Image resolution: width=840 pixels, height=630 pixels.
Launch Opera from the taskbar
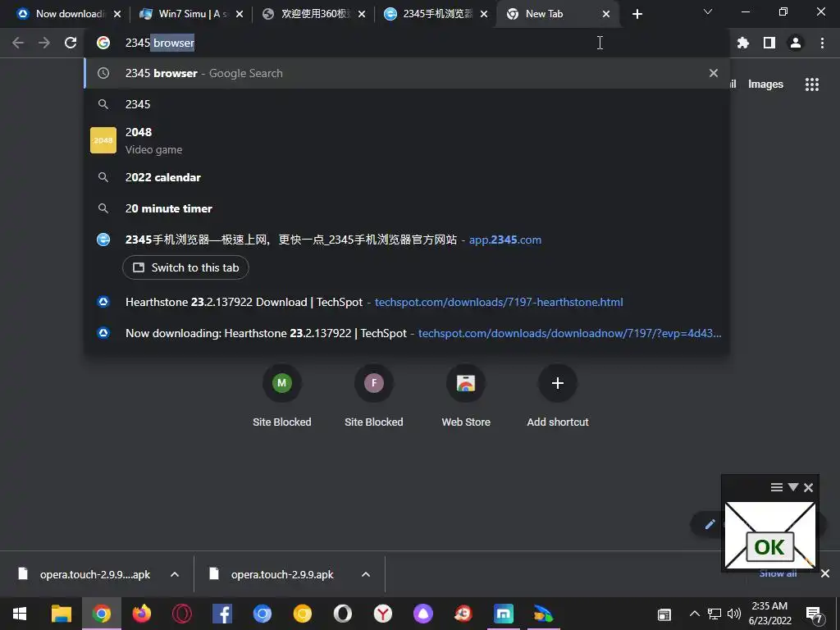coord(181,614)
